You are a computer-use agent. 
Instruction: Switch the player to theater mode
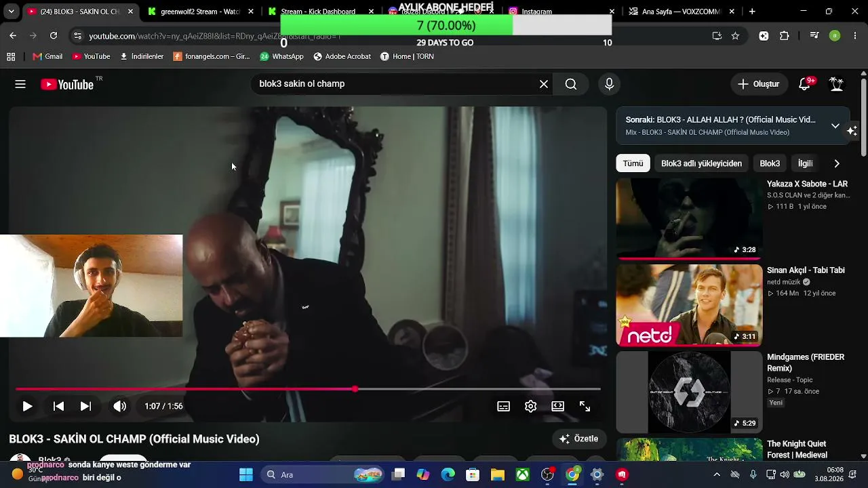(557, 407)
